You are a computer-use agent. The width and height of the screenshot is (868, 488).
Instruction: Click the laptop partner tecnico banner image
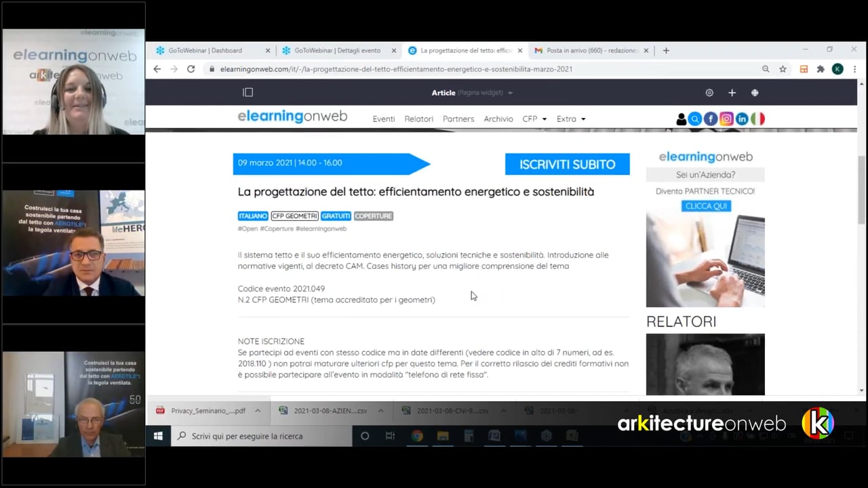[x=705, y=260]
